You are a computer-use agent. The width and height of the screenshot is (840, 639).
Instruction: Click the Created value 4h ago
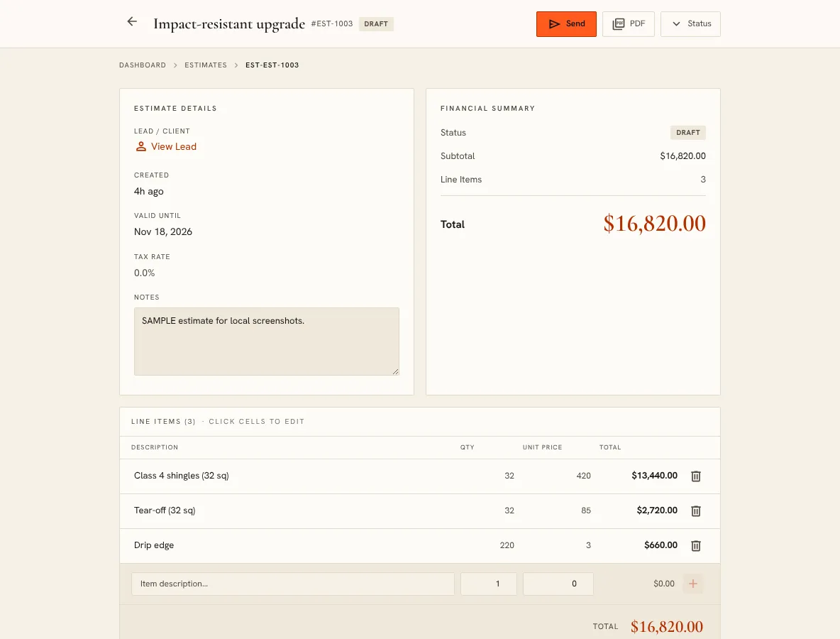(149, 192)
